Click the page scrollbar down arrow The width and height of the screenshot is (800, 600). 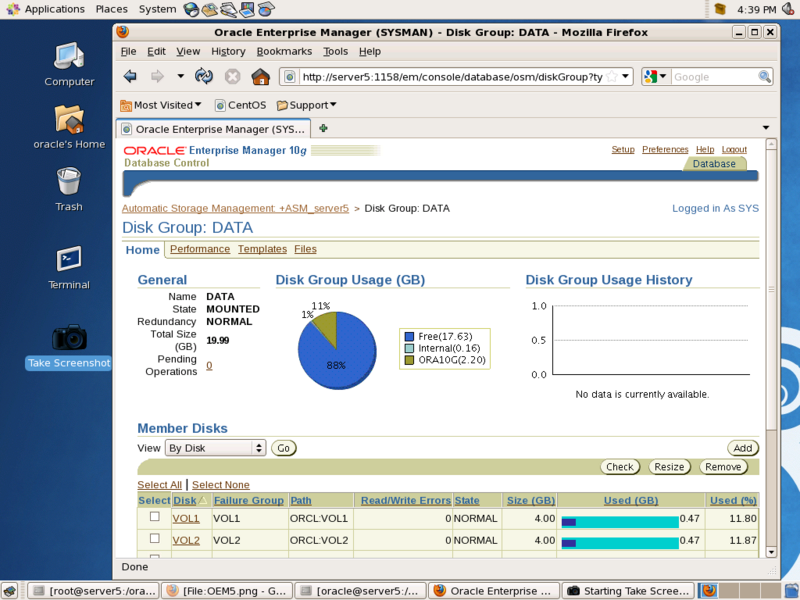pyautogui.click(x=771, y=552)
